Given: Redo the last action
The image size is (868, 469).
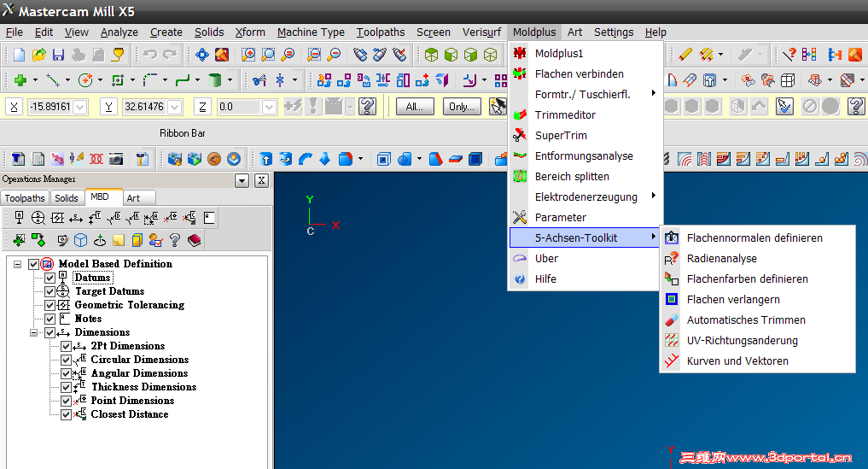Looking at the screenshot, I should click(170, 55).
